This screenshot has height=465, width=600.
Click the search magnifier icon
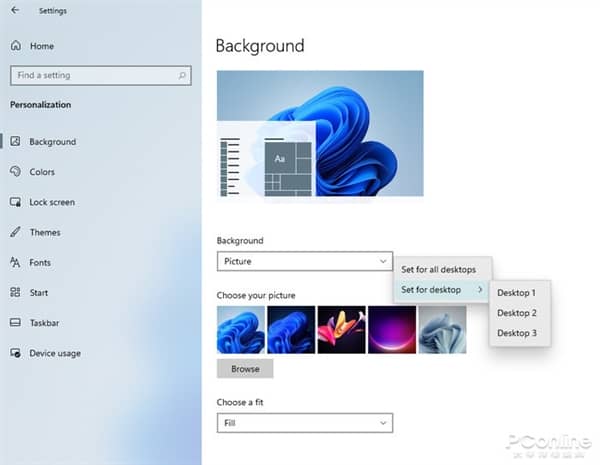point(182,75)
